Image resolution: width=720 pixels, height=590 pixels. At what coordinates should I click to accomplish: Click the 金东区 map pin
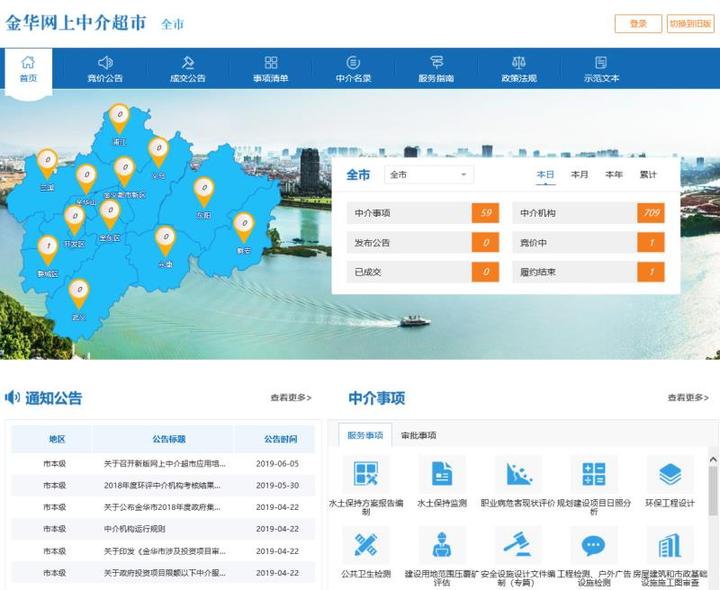pyautogui.click(x=110, y=214)
